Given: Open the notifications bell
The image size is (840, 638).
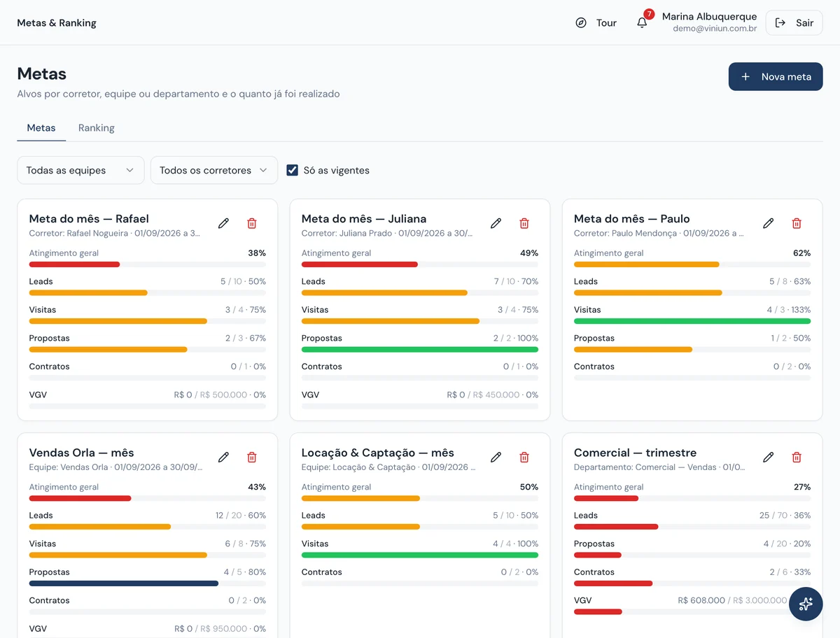Looking at the screenshot, I should point(642,22).
